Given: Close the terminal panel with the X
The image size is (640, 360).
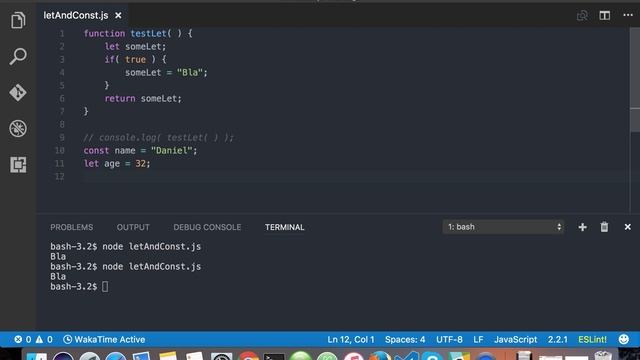Looking at the screenshot, I should coord(627,227).
